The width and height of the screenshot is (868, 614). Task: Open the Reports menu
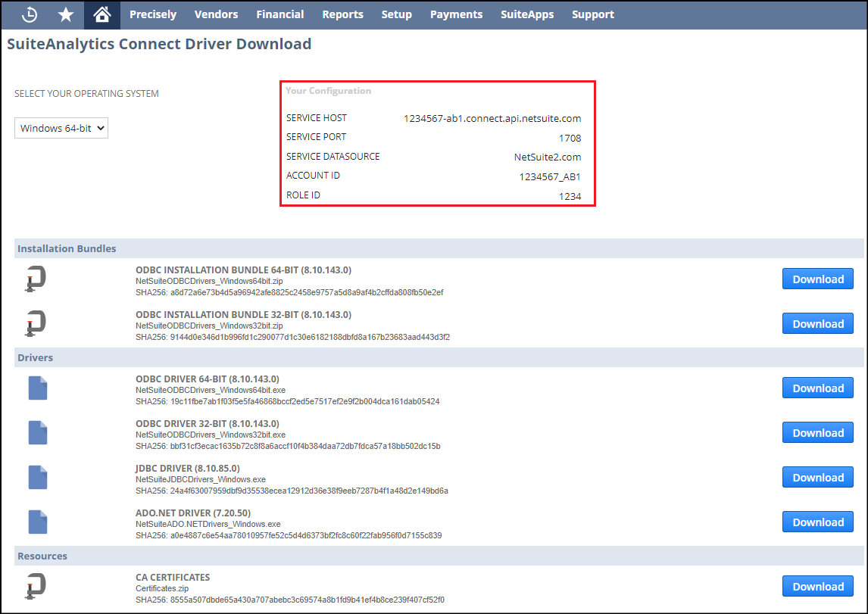coord(342,14)
